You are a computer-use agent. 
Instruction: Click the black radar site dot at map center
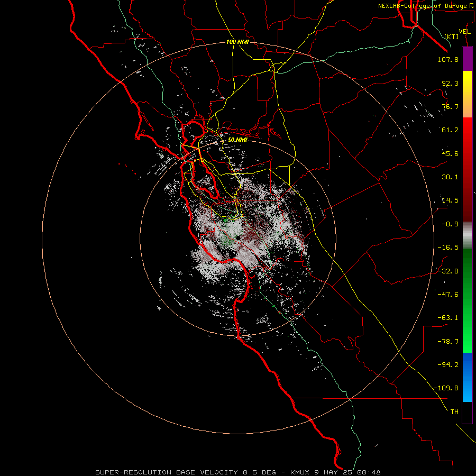point(239,237)
